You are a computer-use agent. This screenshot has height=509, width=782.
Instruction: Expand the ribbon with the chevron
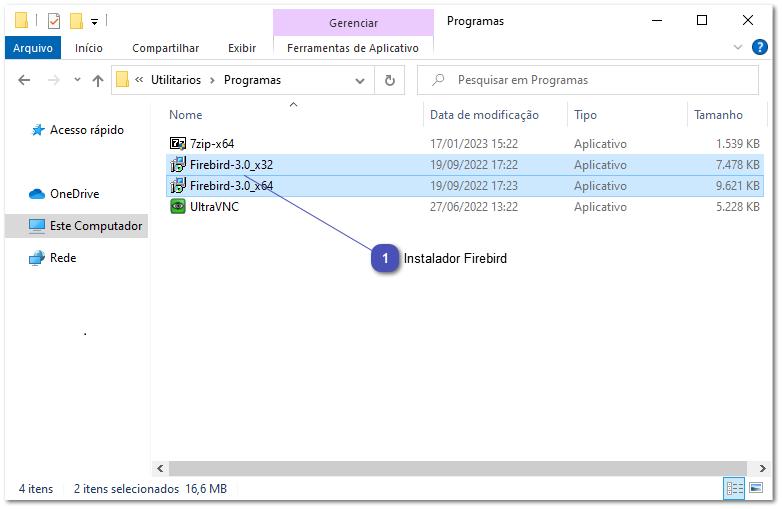pos(738,47)
